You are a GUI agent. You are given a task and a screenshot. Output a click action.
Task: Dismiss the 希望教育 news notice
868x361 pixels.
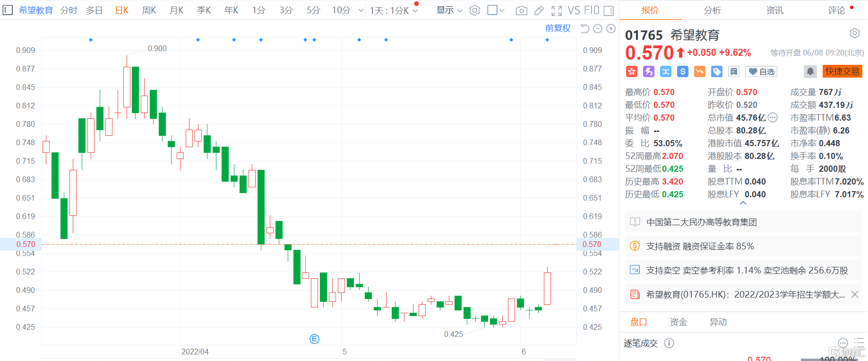854,295
